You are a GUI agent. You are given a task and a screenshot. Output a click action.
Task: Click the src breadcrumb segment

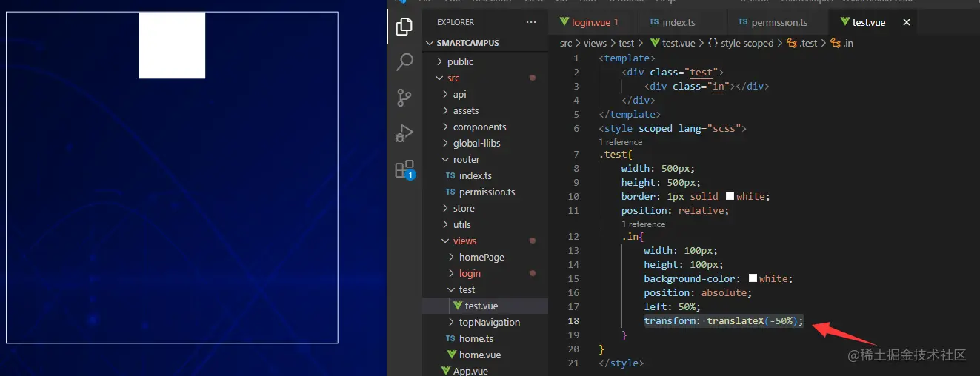pos(566,43)
